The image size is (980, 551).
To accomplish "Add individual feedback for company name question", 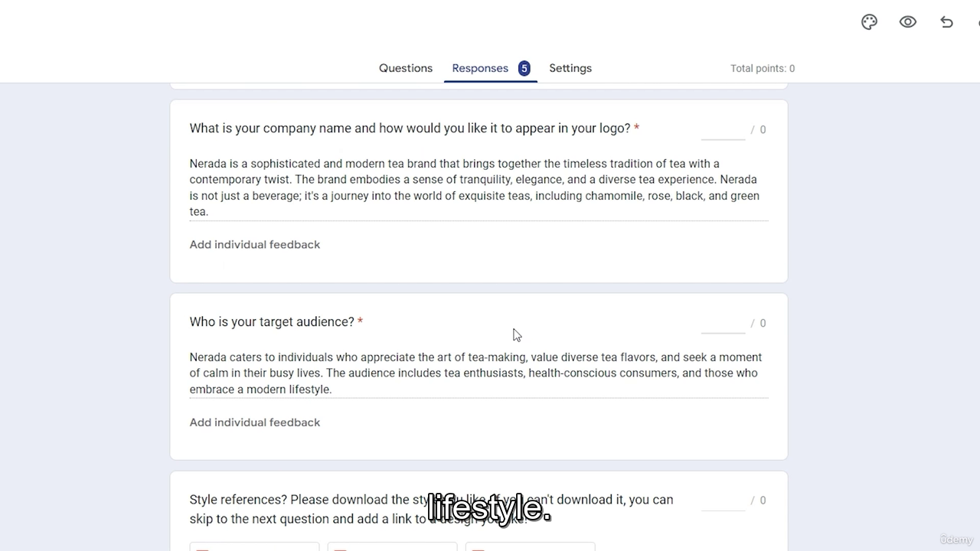I will click(x=255, y=245).
